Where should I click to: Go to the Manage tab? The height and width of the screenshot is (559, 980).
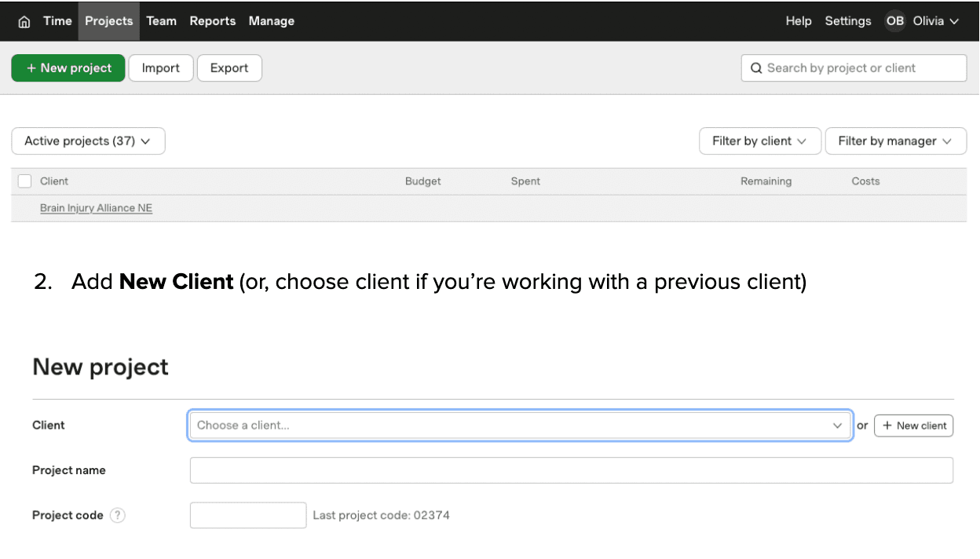272,21
